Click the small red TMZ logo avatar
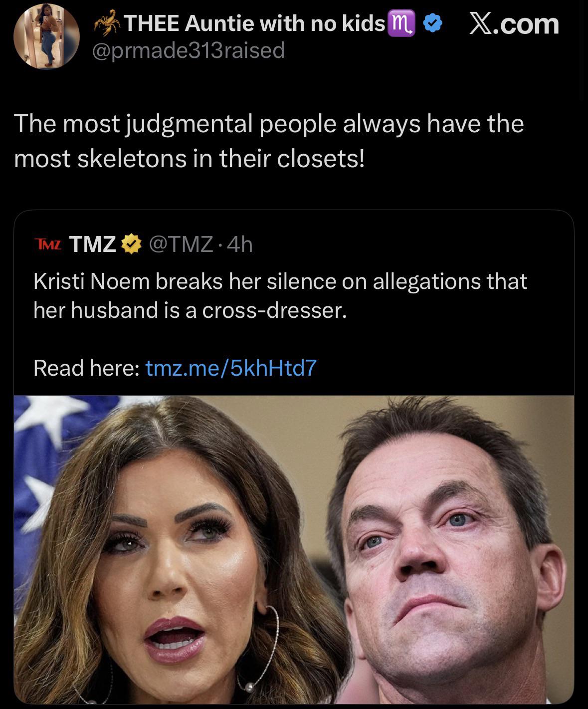 tap(48, 244)
